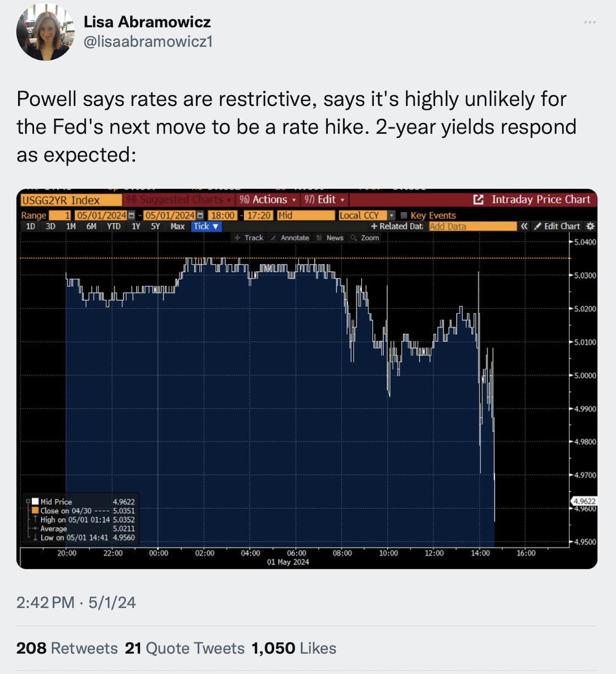Select the Track crosshair tool
The image size is (616, 674).
point(249,238)
